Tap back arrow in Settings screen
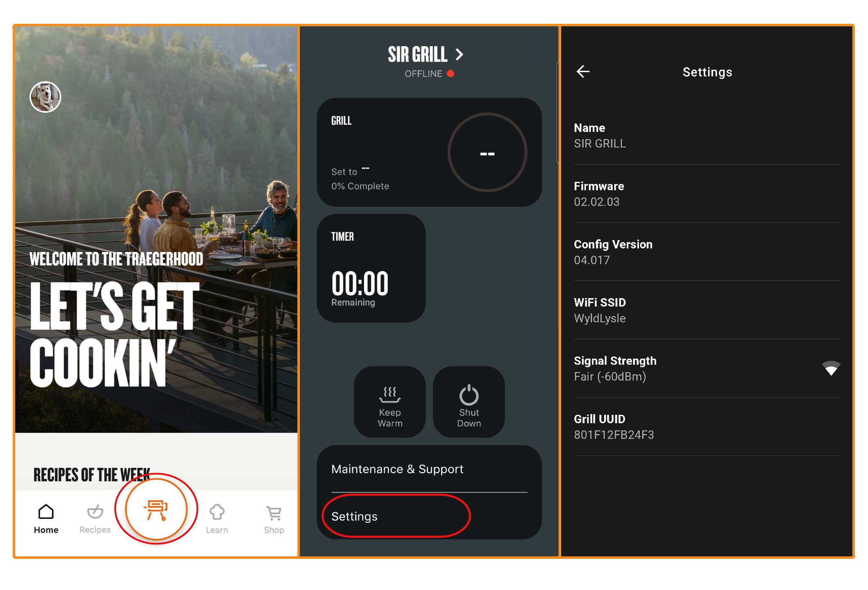 pyautogui.click(x=583, y=71)
